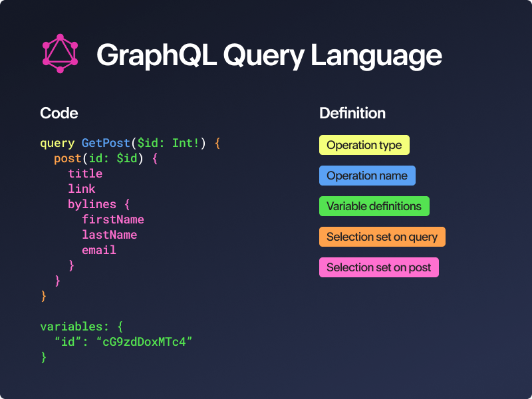Click the orange 'post' field in code

coord(68,158)
